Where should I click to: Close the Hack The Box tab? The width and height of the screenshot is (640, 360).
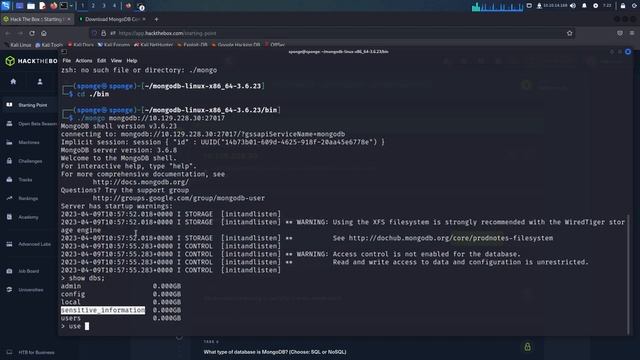pyautogui.click(x=69, y=19)
